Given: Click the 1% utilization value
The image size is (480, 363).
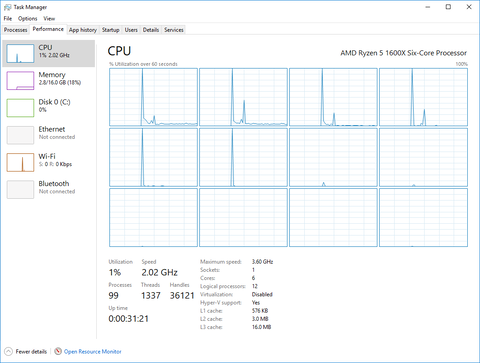Looking at the screenshot, I should [x=115, y=272].
